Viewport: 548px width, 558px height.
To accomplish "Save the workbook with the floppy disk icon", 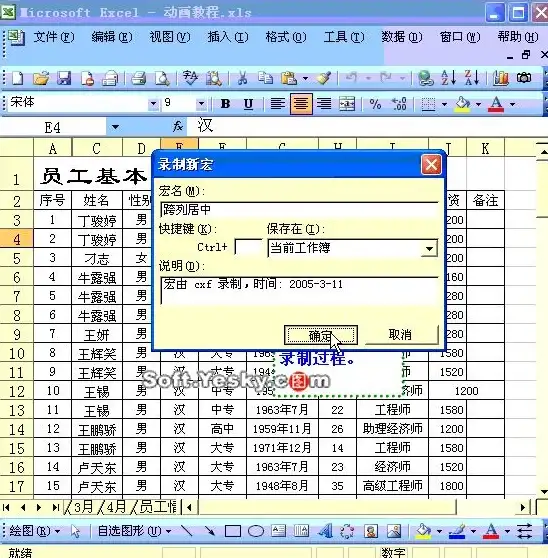I will tap(64, 78).
